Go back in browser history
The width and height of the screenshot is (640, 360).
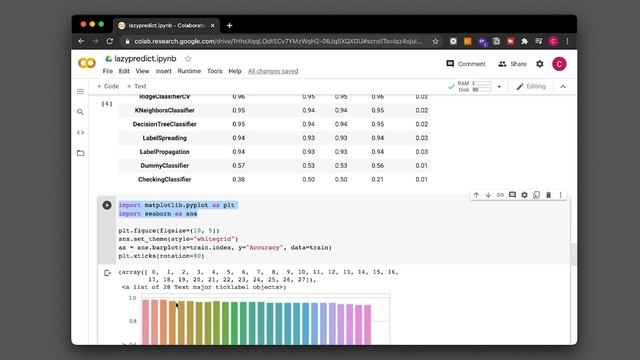[81, 41]
